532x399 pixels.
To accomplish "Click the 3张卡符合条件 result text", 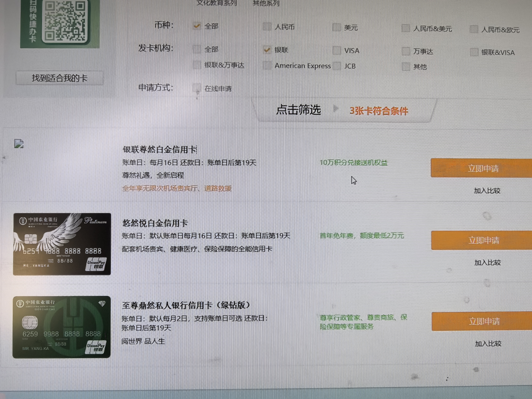I will [379, 111].
